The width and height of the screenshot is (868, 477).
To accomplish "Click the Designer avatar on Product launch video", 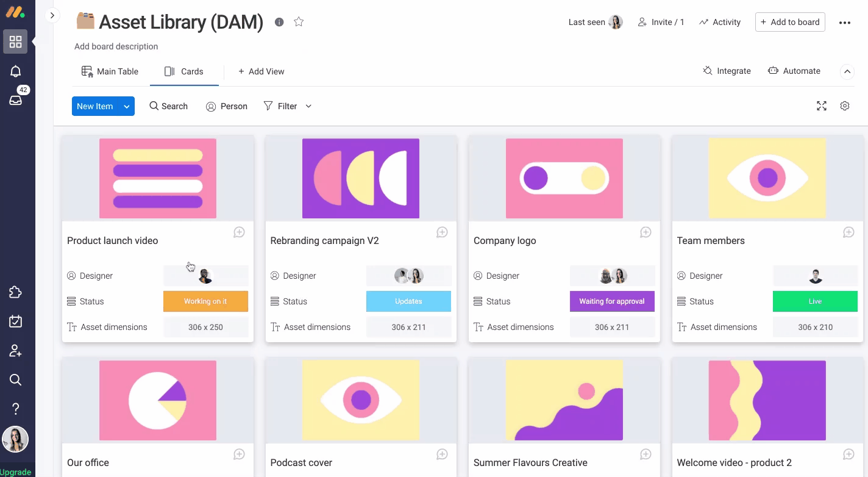I will (x=205, y=276).
